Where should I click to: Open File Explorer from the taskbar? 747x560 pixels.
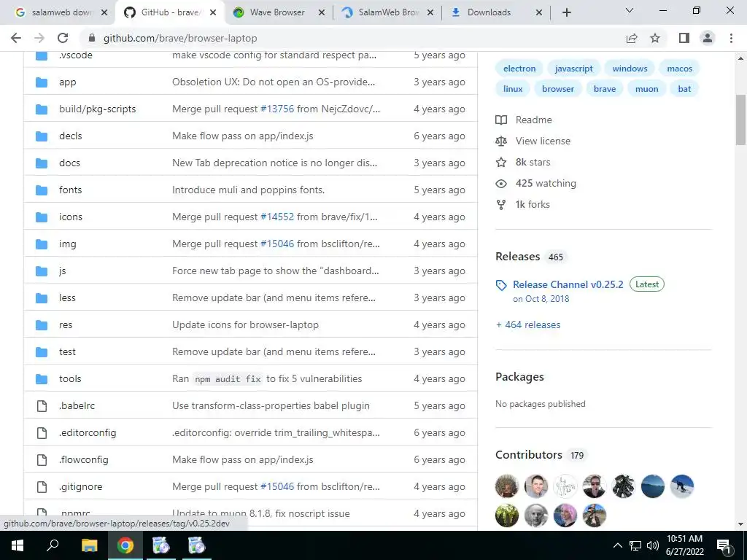pyautogui.click(x=89, y=545)
